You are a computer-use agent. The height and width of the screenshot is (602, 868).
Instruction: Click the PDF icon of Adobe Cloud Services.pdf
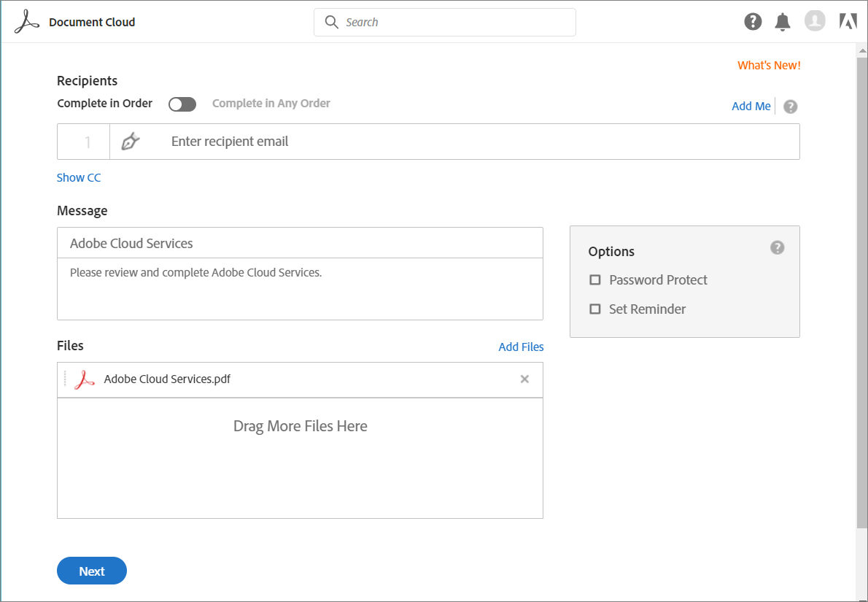coord(85,379)
